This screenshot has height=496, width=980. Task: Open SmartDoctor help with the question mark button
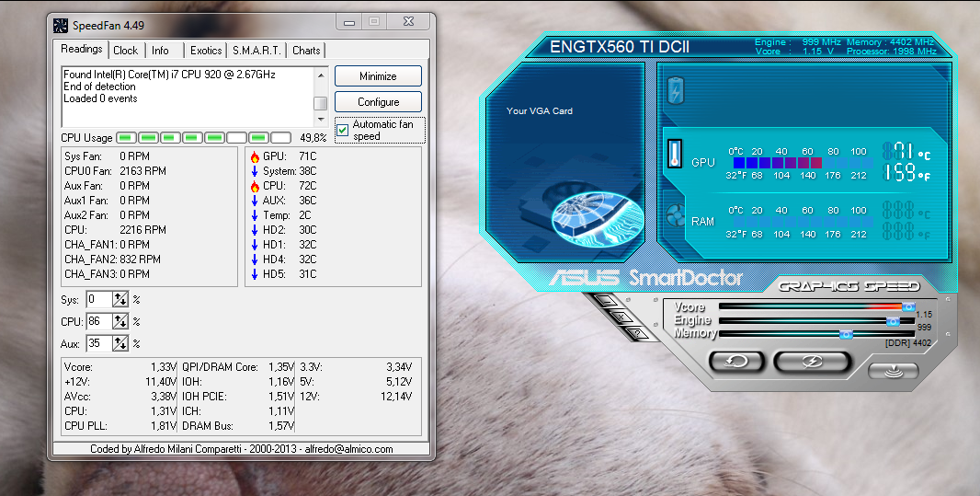(637, 333)
